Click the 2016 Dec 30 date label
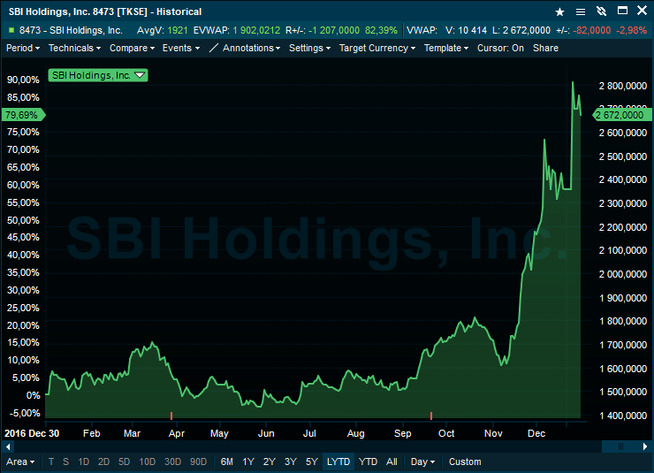Image resolution: width=654 pixels, height=473 pixels. (32, 433)
